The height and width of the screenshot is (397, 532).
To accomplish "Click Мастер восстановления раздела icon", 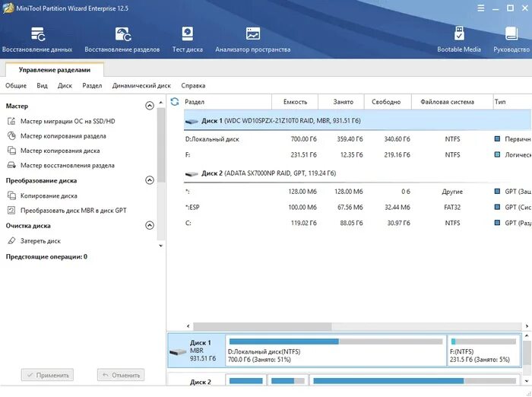I will (11, 165).
